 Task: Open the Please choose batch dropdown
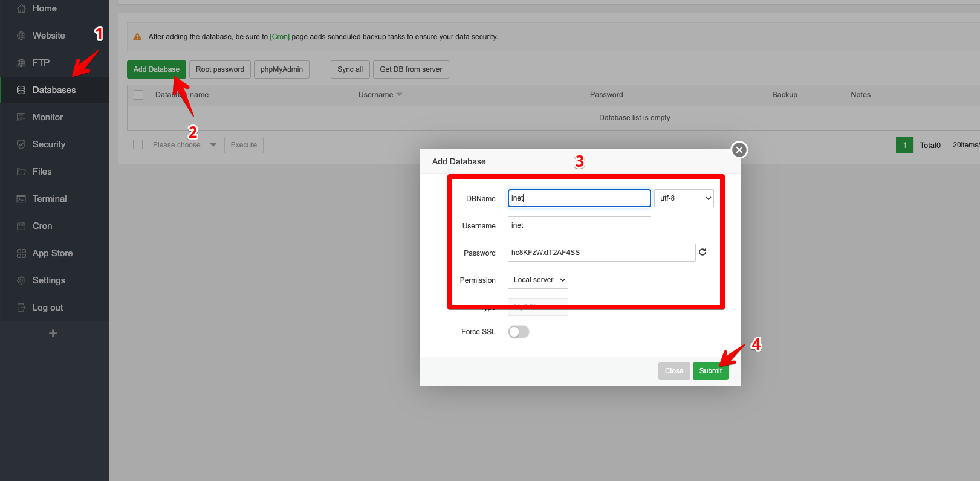click(185, 145)
